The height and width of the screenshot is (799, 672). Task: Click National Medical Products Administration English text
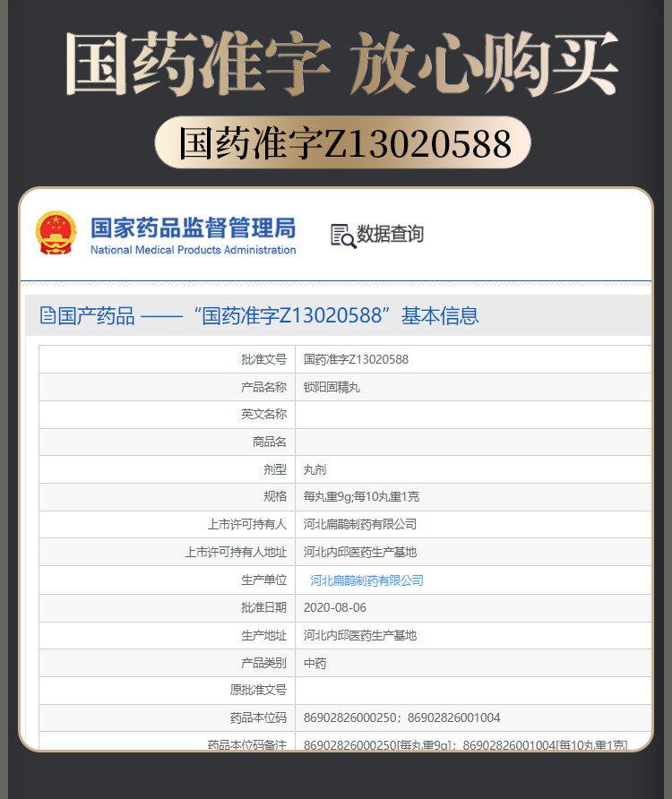194,250
